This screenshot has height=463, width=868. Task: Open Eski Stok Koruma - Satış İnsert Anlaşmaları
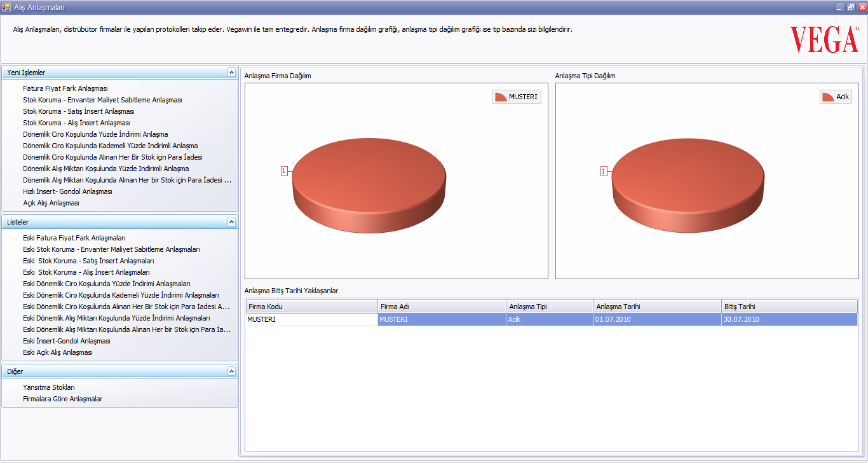tap(88, 261)
